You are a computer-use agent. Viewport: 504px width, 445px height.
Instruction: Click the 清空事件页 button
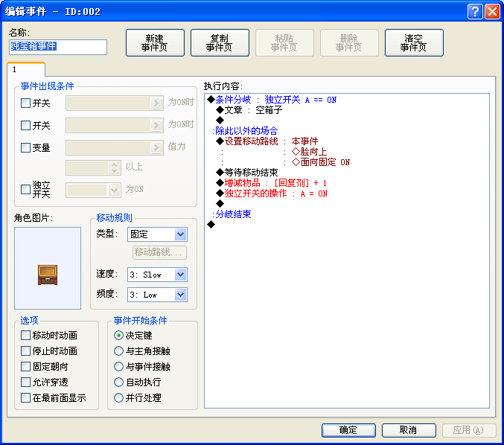(x=414, y=42)
